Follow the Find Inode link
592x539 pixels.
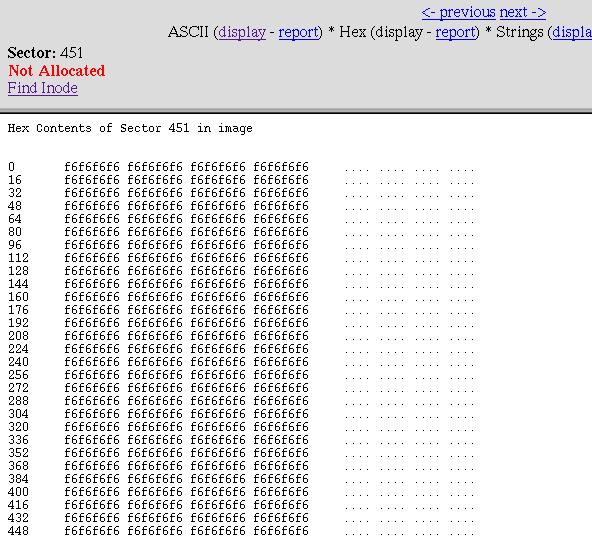pyautogui.click(x=43, y=88)
